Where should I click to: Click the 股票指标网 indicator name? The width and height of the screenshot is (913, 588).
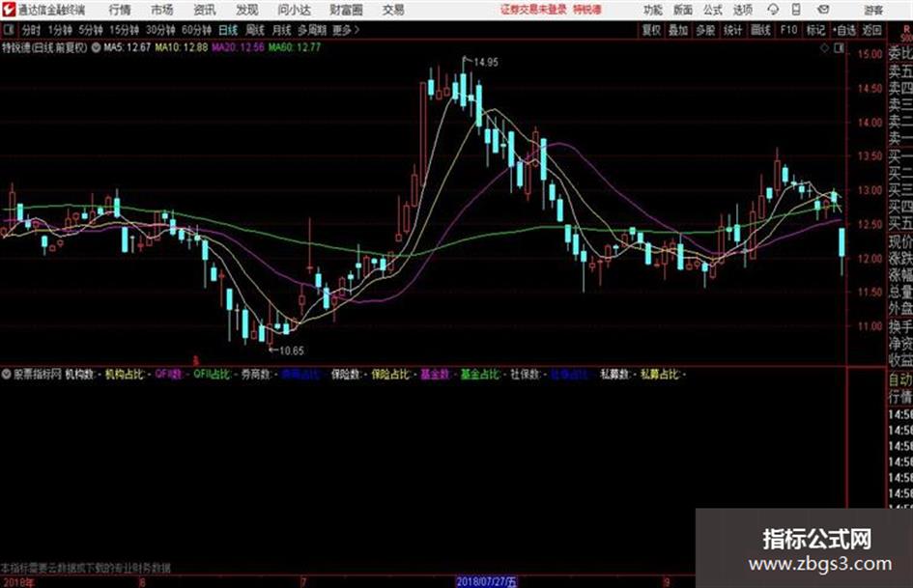(x=38, y=375)
